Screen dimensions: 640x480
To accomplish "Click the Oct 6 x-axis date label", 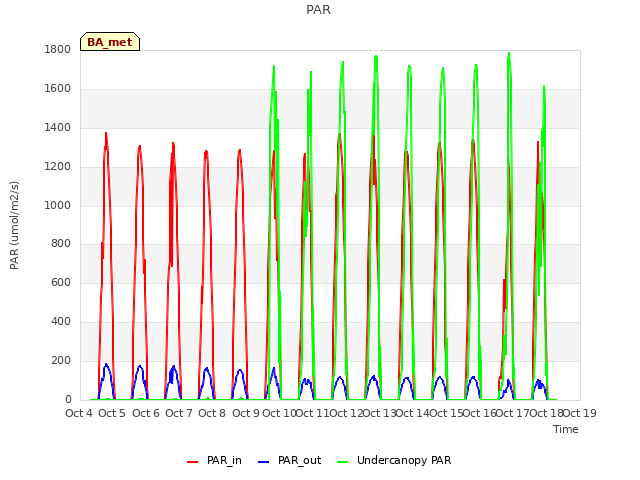I will point(146,413).
